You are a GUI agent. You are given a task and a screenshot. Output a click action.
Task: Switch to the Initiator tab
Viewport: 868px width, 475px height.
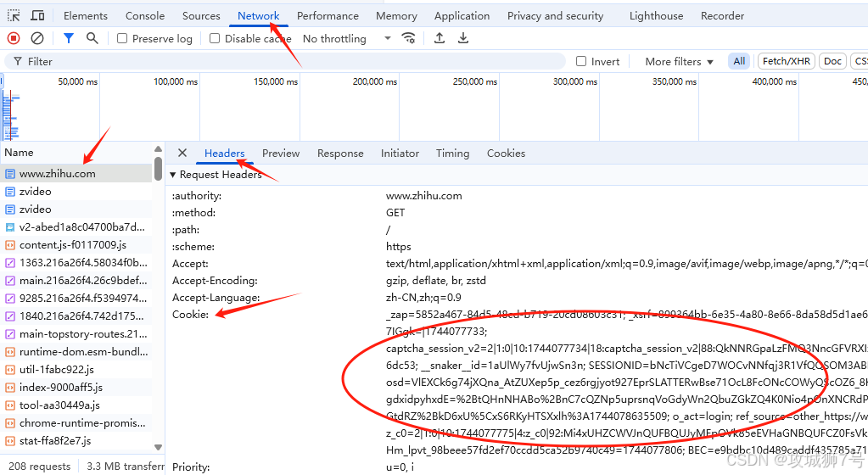tap(400, 154)
